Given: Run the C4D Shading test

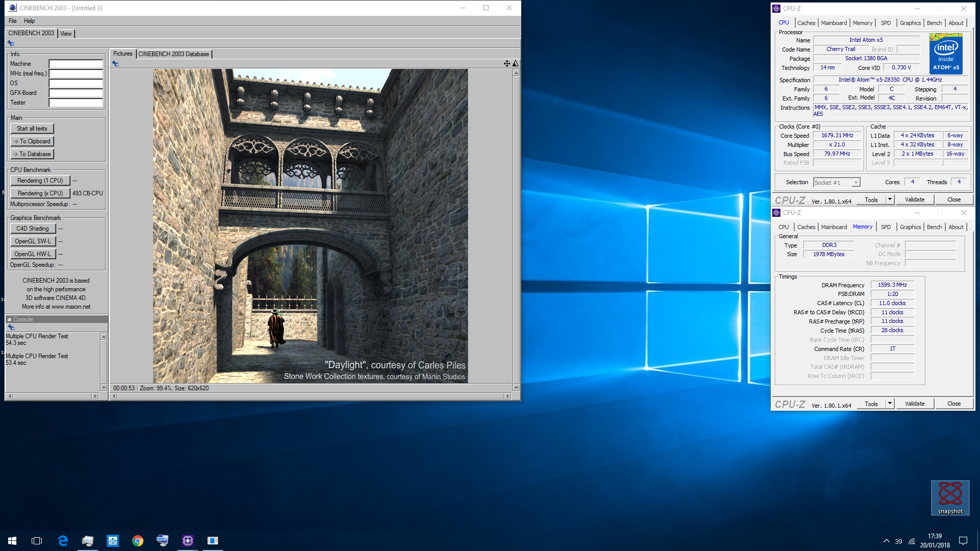Looking at the screenshot, I should [33, 229].
